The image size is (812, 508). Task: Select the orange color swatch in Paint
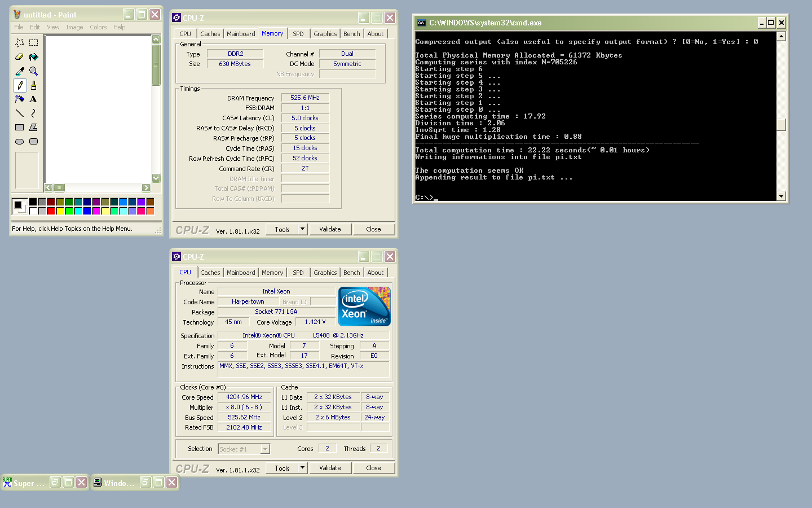coord(150,211)
